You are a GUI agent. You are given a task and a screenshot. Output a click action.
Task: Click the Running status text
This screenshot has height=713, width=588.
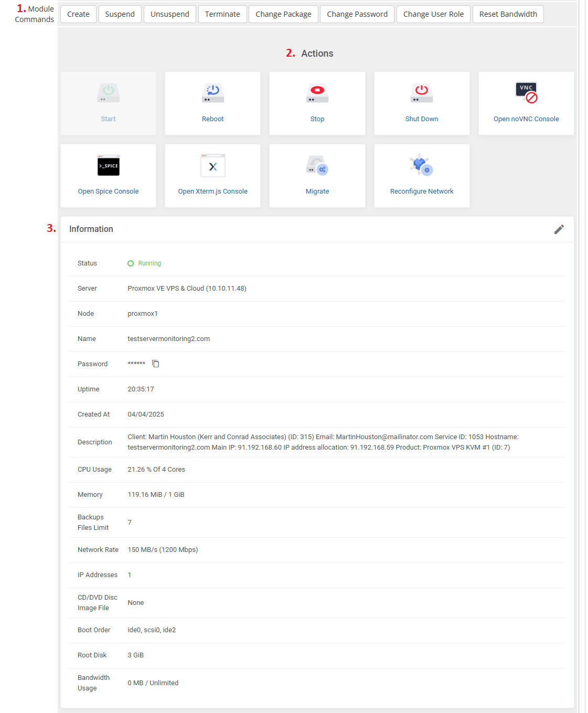click(149, 263)
